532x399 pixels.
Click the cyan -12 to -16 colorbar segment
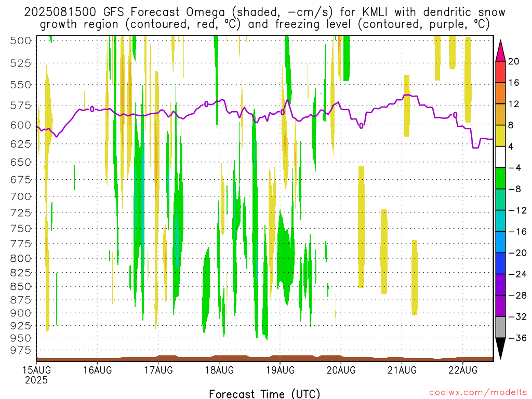500,221
